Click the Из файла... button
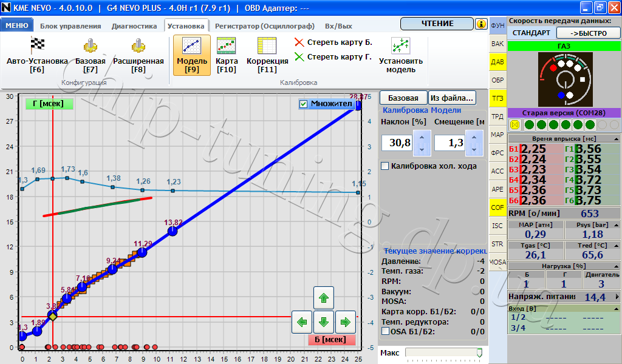The height and width of the screenshot is (364, 622). click(x=452, y=98)
